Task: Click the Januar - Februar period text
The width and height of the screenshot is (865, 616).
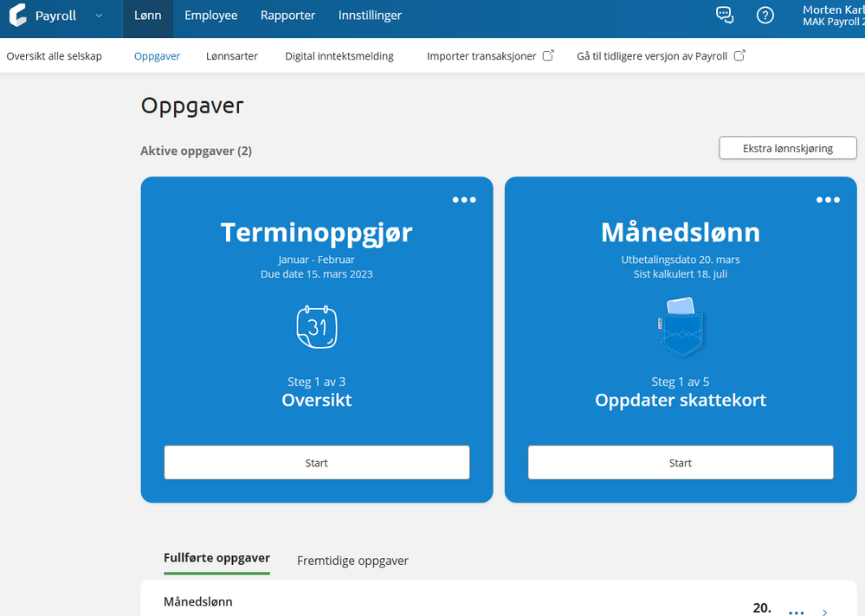Action: 317,260
